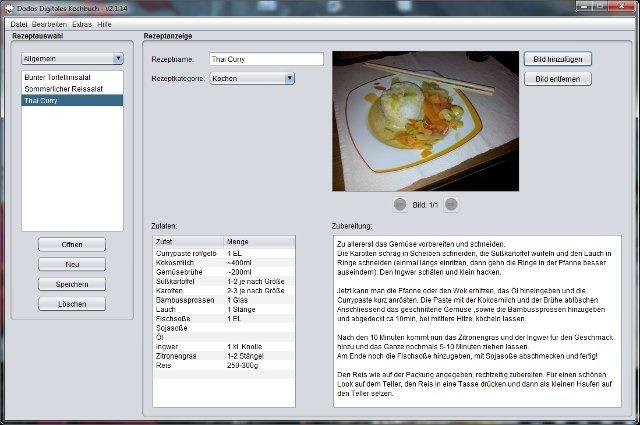Click Bild hinzufügen button
Image resolution: width=640 pixels, height=425 pixels.
point(558,59)
